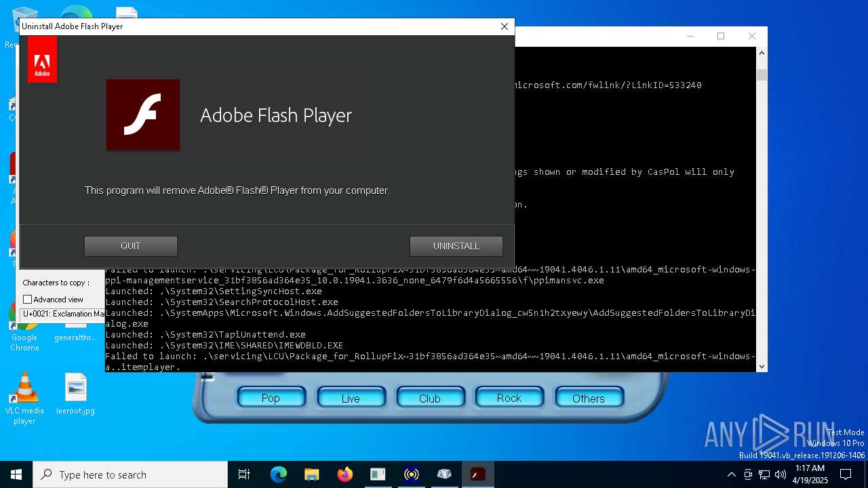Click the 'Launched: .\System32\TapiUnattend.exe' console line

(x=205, y=334)
